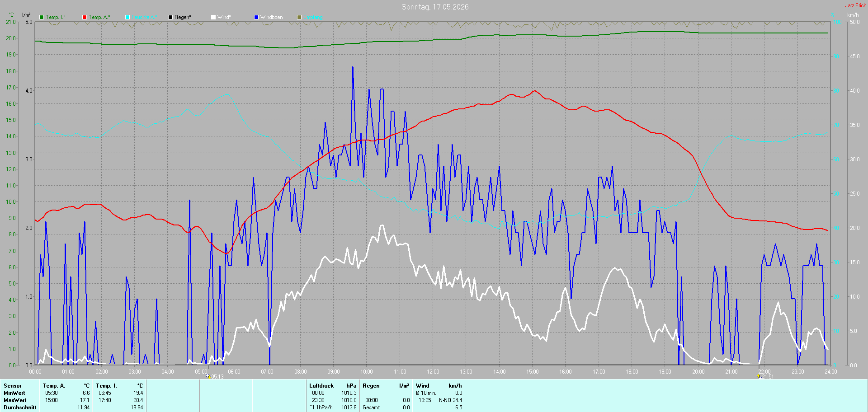868x412 pixels.
Task: Click the blue Windböen legend swatch
Action: pos(256,17)
